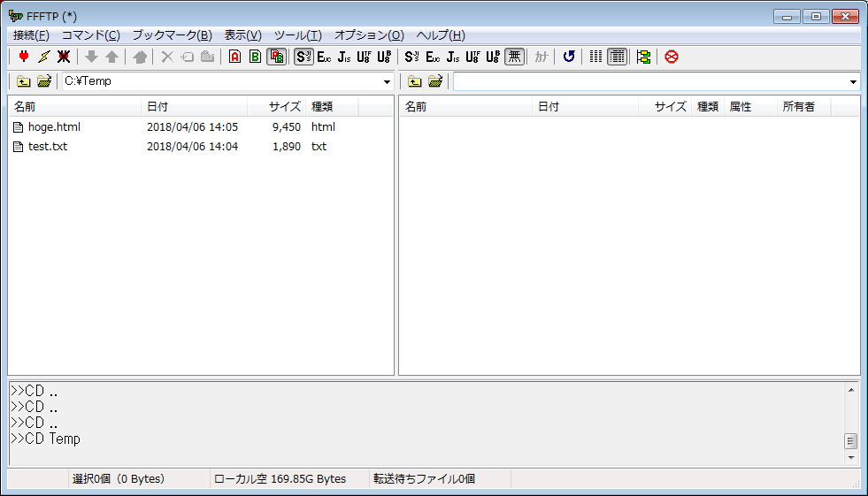Click status bar text 転送待ちファイル0個

424,479
